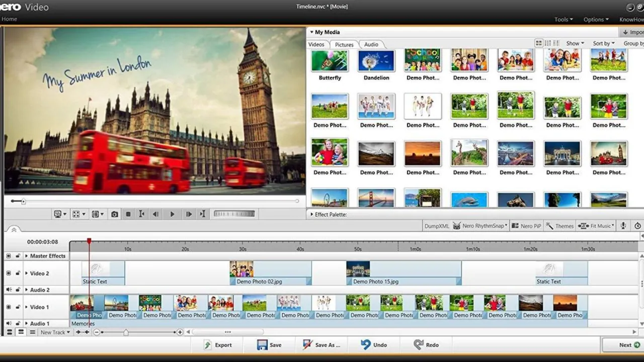Image resolution: width=644 pixels, height=362 pixels.
Task: Switch to the Pictures media tab
Action: (x=344, y=44)
